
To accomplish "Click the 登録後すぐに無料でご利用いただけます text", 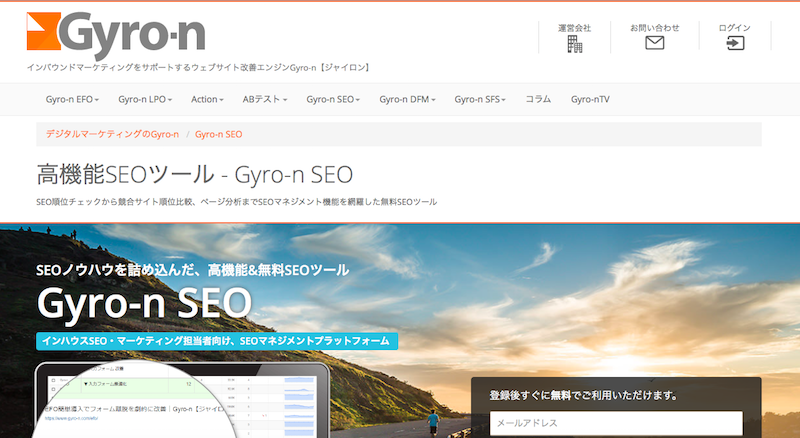I will 584,395.
